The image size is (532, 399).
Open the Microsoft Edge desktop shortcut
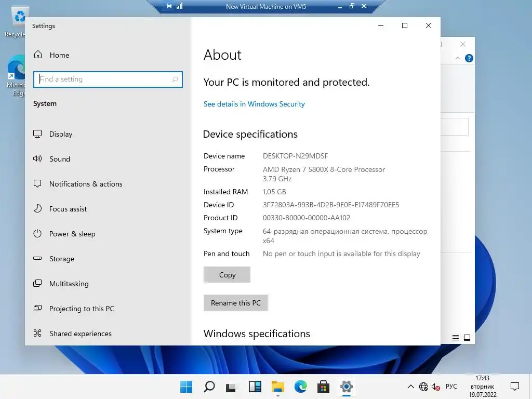pos(16,76)
